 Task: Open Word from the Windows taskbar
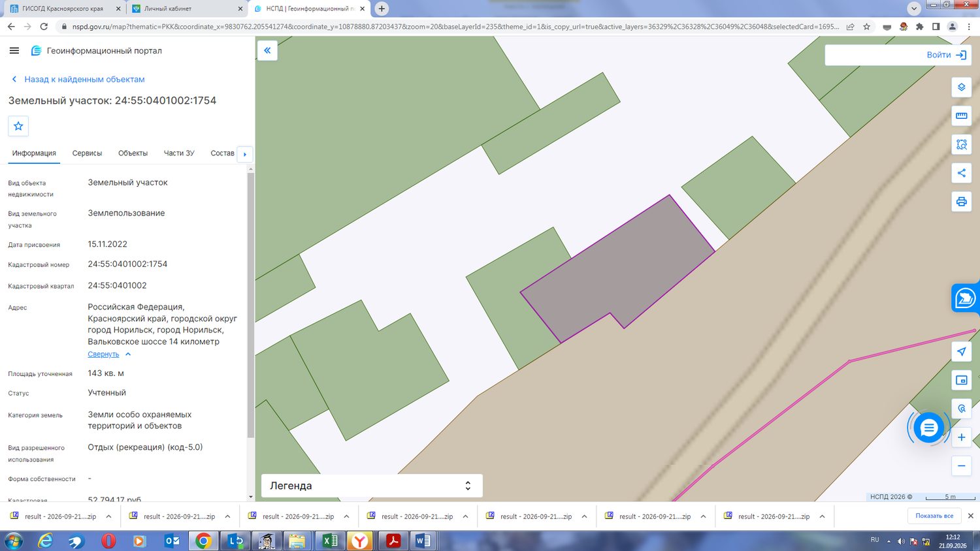423,541
